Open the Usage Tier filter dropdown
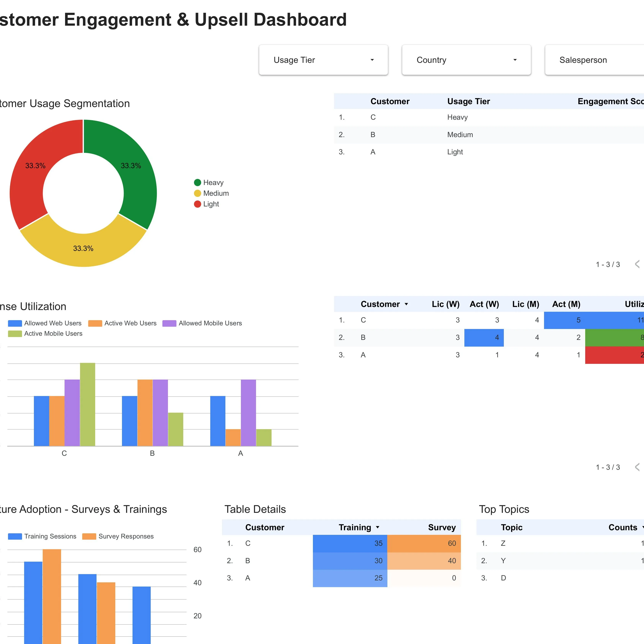 coord(323,60)
